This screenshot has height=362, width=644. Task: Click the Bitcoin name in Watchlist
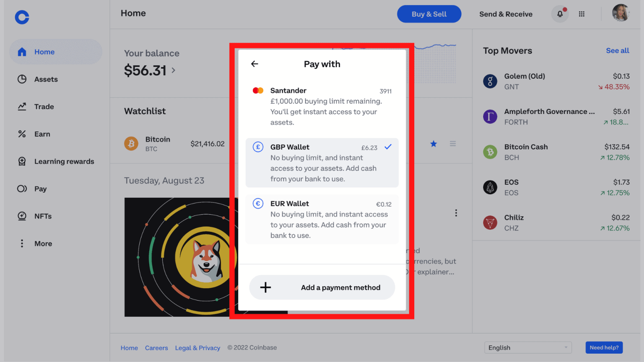pos(158,140)
